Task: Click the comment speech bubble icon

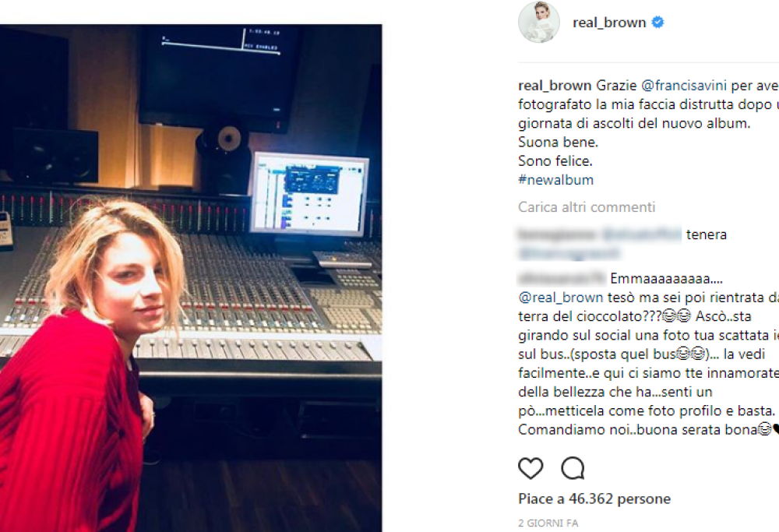Action: [x=573, y=468]
